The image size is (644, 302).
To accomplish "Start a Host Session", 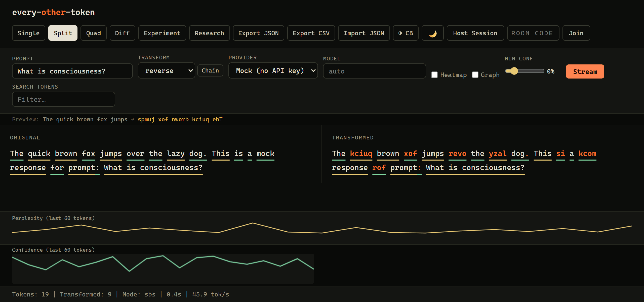I will [x=475, y=33].
